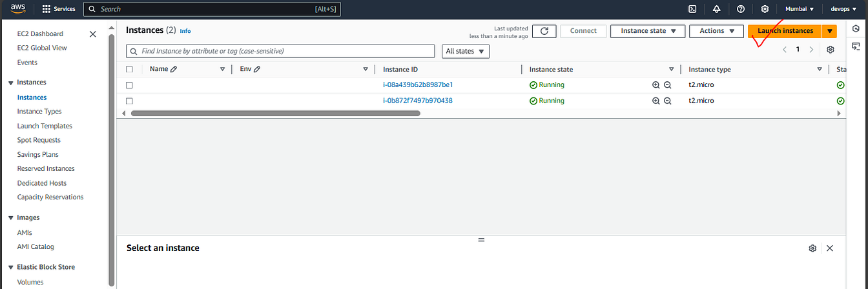Open Reserved Instances page
The height and width of the screenshot is (289, 868).
click(x=46, y=168)
